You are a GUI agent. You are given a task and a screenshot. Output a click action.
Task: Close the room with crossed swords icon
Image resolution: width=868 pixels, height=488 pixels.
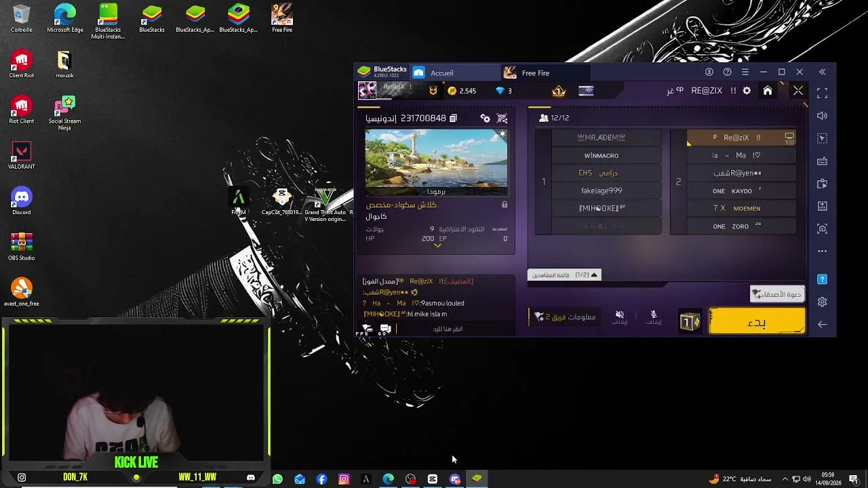click(x=797, y=91)
